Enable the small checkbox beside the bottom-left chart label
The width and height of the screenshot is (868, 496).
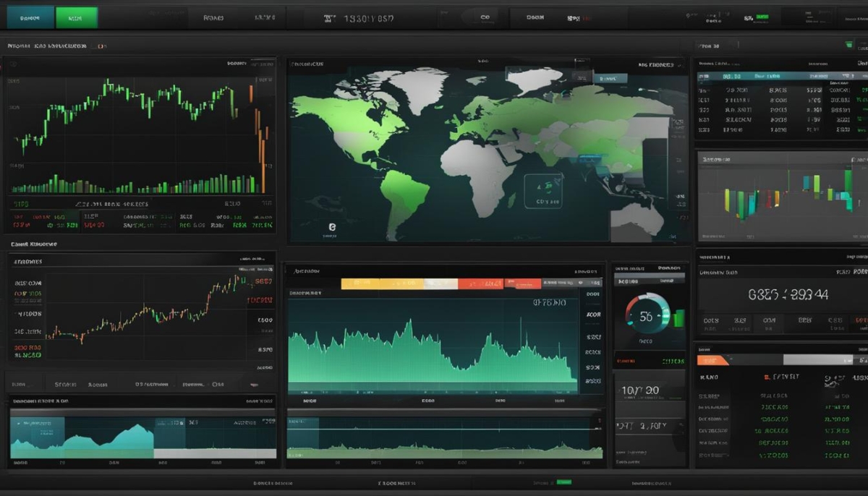[x=213, y=384]
